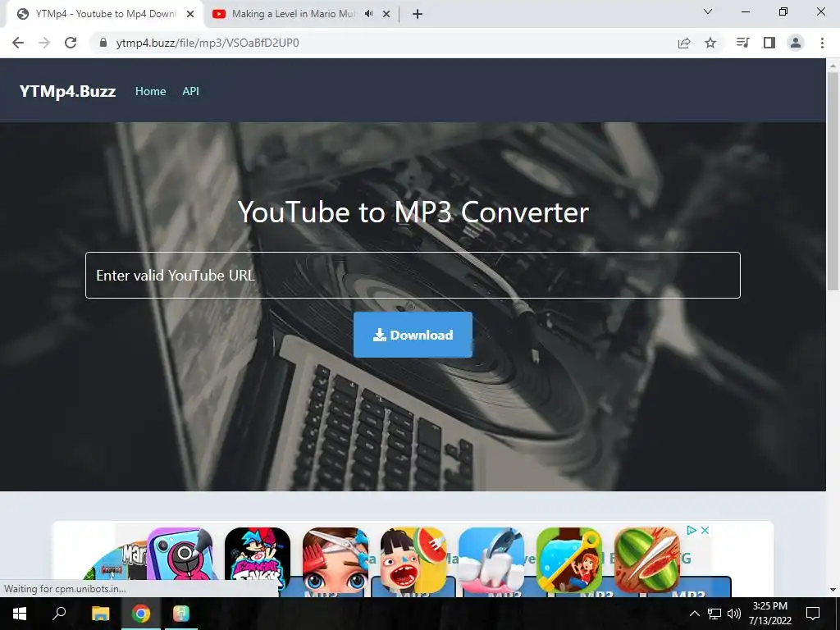The width and height of the screenshot is (840, 630).
Task: Open the haircut game app icon ad
Action: (336, 560)
